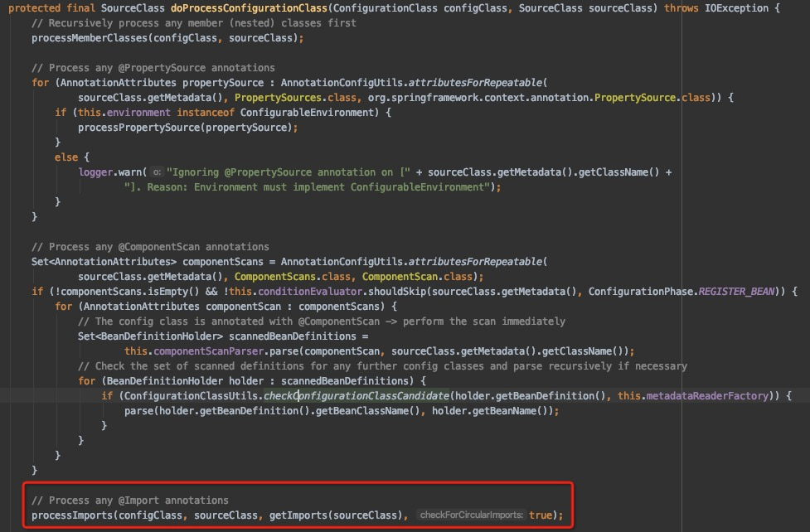Screen dimensions: 810x532
Task: Click IOException in the method signature
Action: pos(737,8)
